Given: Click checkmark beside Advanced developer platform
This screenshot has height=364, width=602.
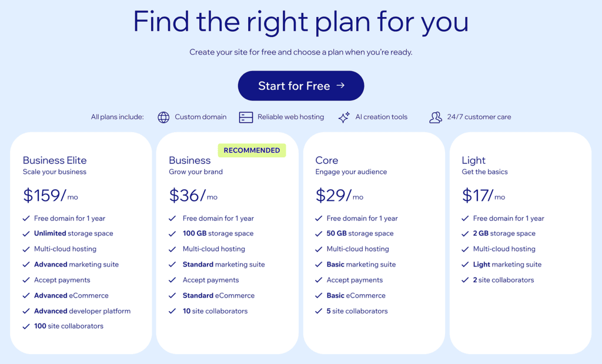Looking at the screenshot, I should pyautogui.click(x=26, y=311).
